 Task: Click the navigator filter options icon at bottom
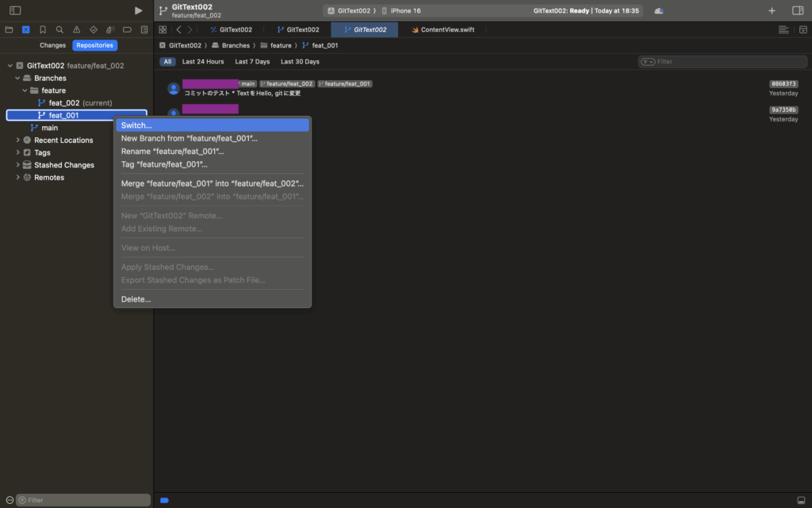tap(10, 500)
